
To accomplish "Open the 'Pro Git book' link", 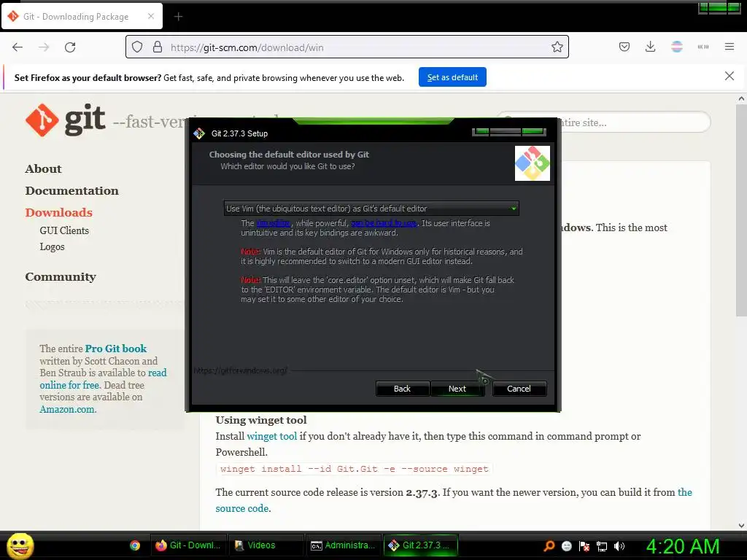I will click(x=116, y=349).
